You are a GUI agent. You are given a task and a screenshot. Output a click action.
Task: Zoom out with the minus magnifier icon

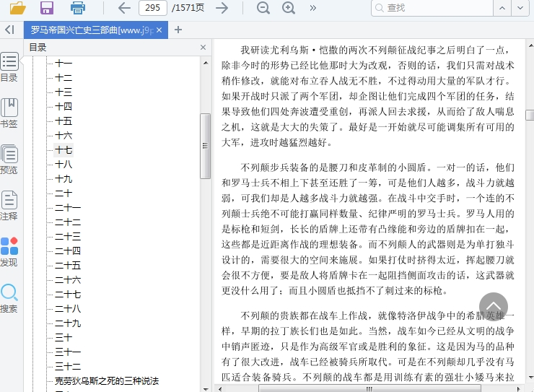[x=263, y=8]
